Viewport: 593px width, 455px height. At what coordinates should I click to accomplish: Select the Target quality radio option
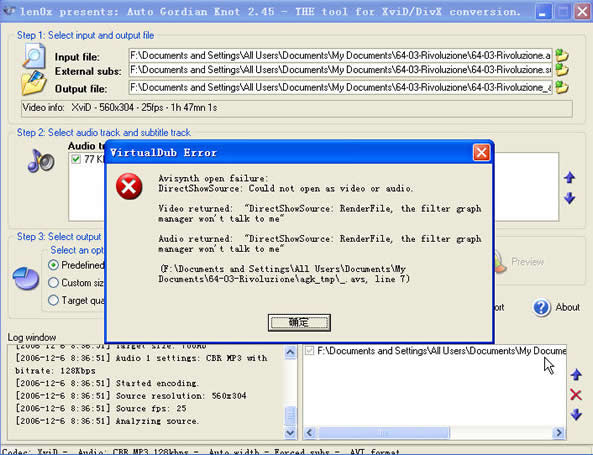click(x=53, y=300)
